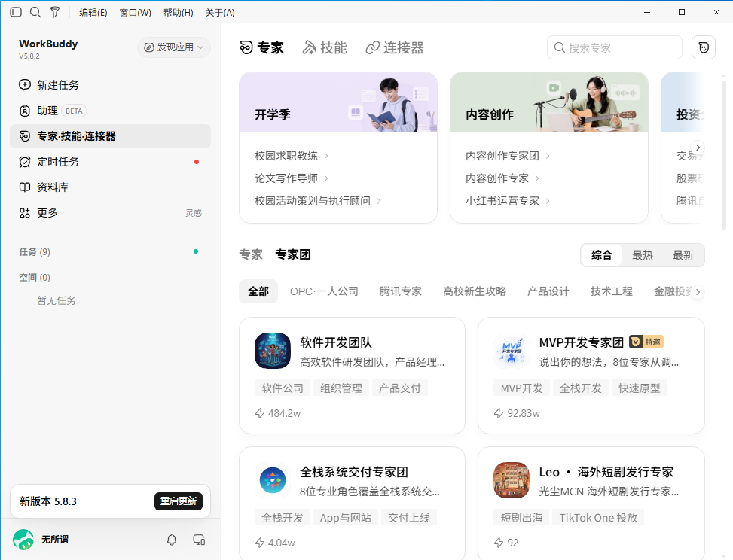
Task: Click the 快速原型 tag
Action: click(640, 388)
